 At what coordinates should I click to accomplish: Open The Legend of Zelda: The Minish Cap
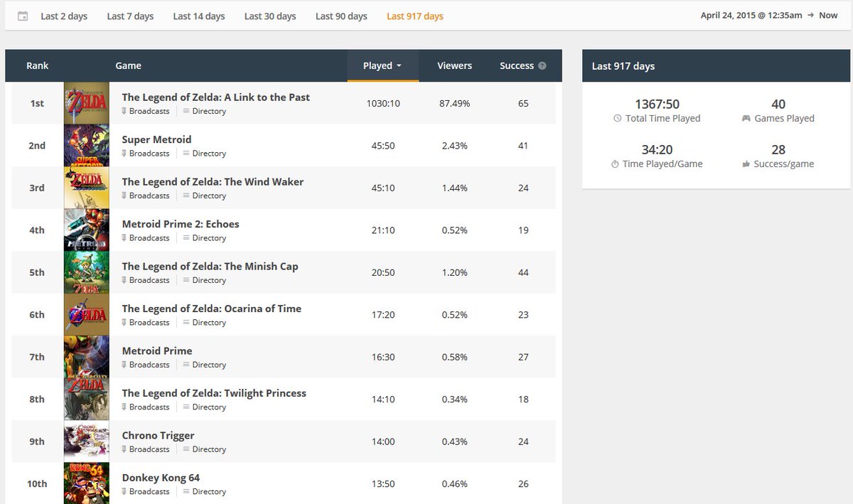pyautogui.click(x=210, y=267)
